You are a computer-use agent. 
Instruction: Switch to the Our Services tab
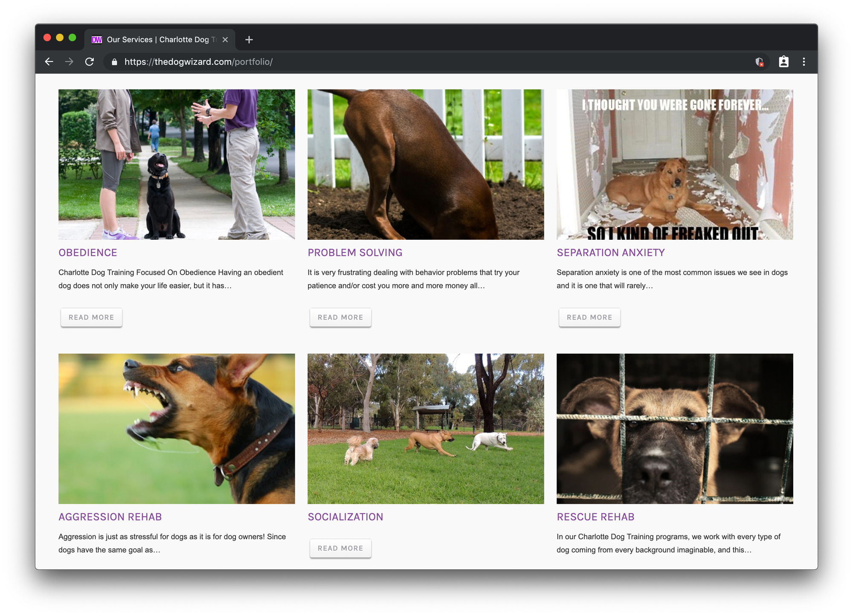pos(158,39)
